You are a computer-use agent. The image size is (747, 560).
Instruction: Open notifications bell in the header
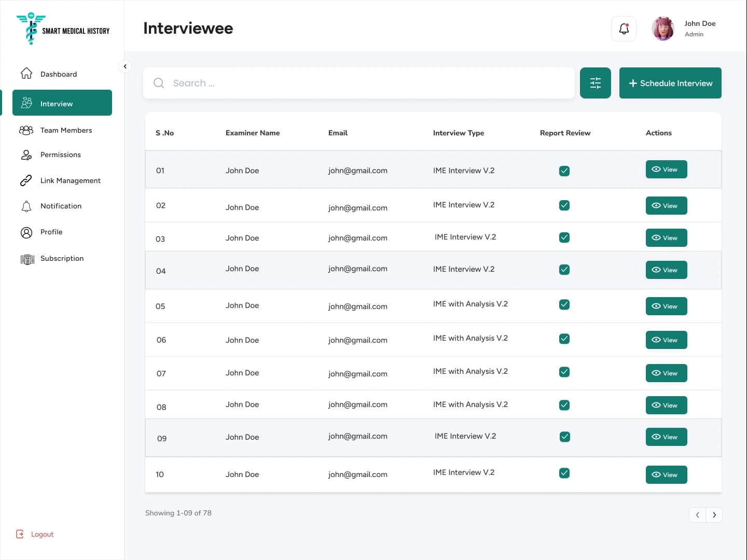tap(624, 29)
